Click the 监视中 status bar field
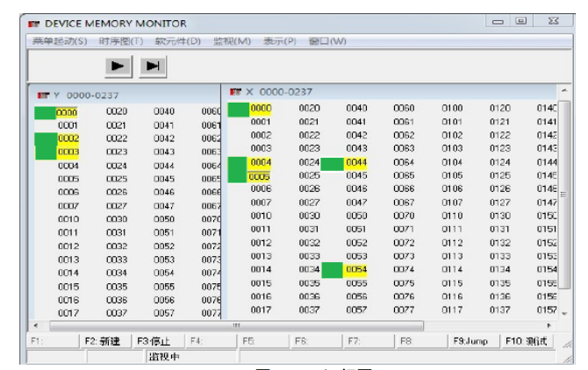Image resolution: width=588 pixels, height=370 pixels. tap(191, 357)
